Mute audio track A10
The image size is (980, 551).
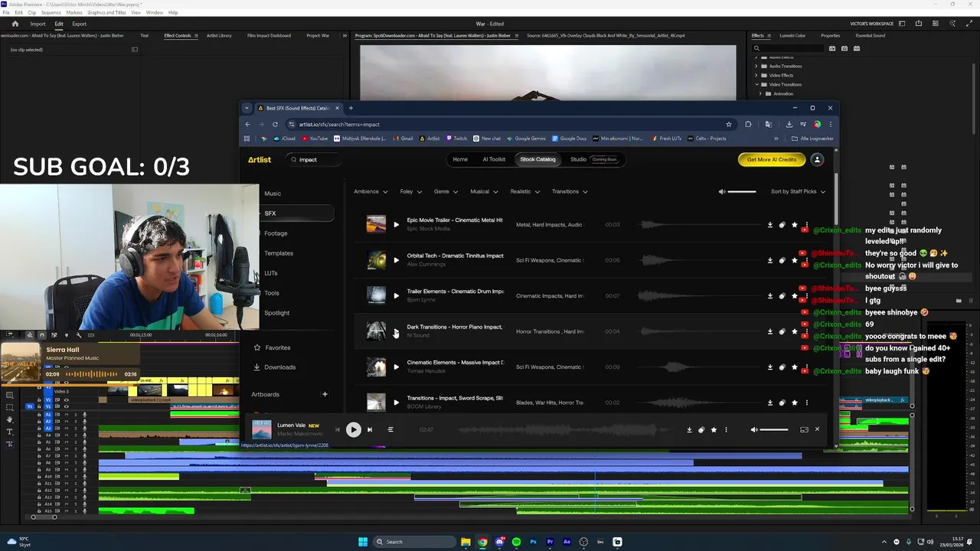(x=67, y=476)
